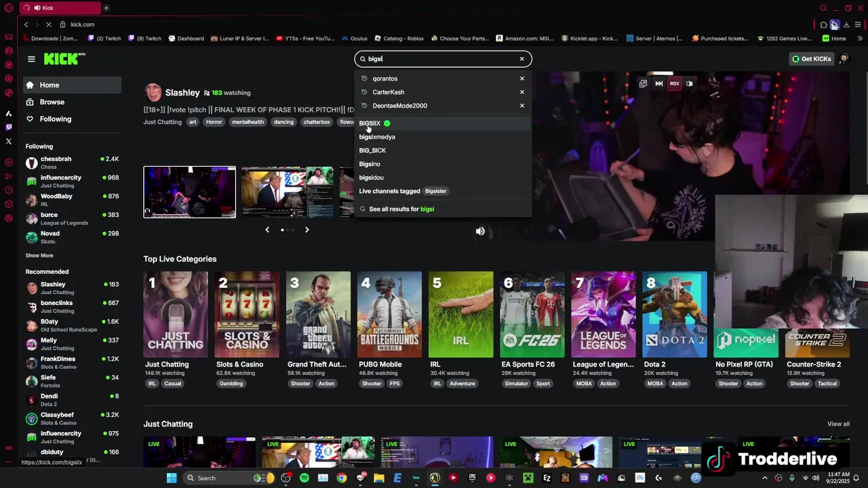The height and width of the screenshot is (488, 868).
Task: Open Slashley streamer name link
Action: pos(182,92)
